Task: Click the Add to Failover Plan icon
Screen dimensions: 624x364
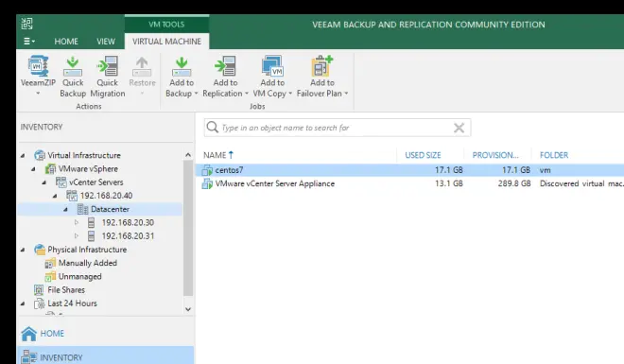Action: (321, 65)
